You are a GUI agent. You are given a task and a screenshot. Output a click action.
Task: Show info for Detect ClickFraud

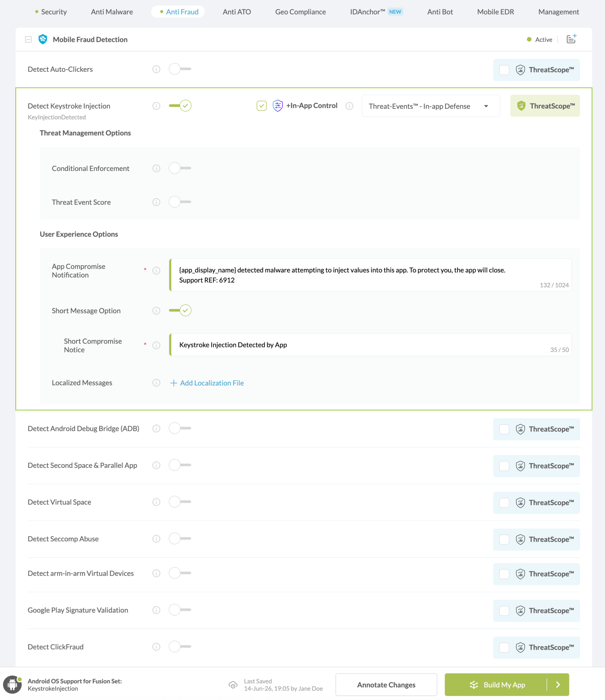(156, 647)
